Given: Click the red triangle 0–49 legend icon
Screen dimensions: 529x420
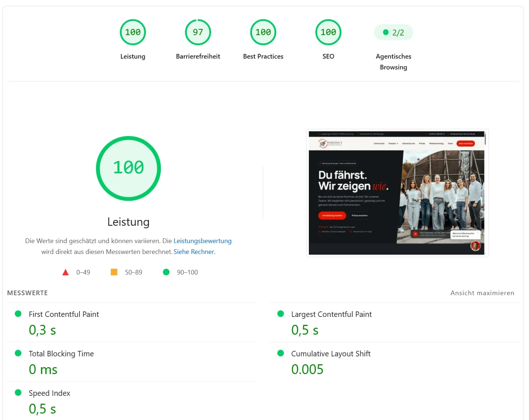Looking at the screenshot, I should (x=66, y=272).
